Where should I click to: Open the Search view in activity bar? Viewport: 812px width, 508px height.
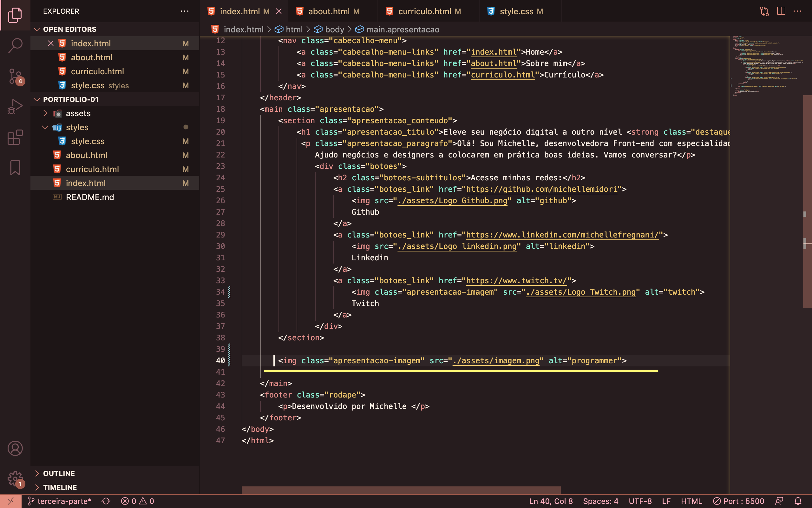[15, 45]
